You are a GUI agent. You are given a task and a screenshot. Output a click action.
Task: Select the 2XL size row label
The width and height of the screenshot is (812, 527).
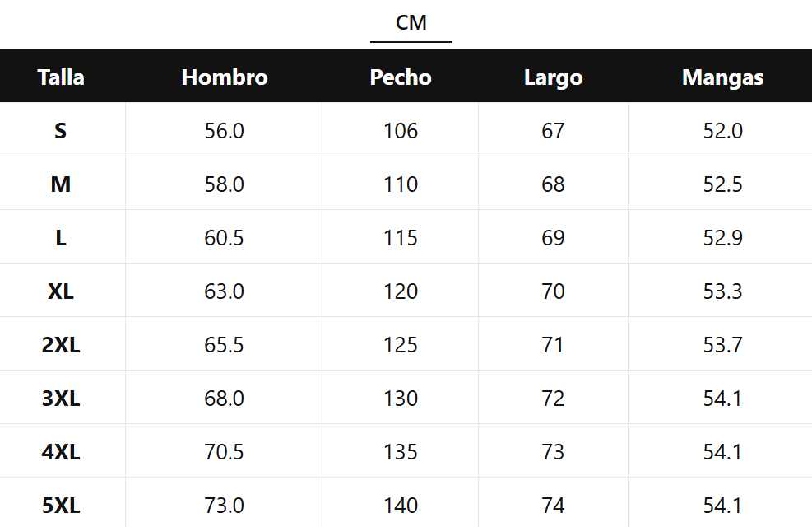(61, 345)
